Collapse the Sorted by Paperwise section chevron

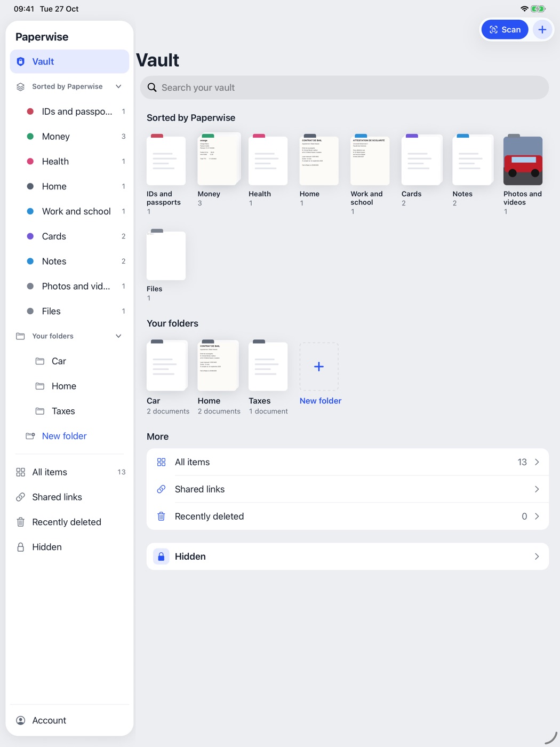(118, 86)
